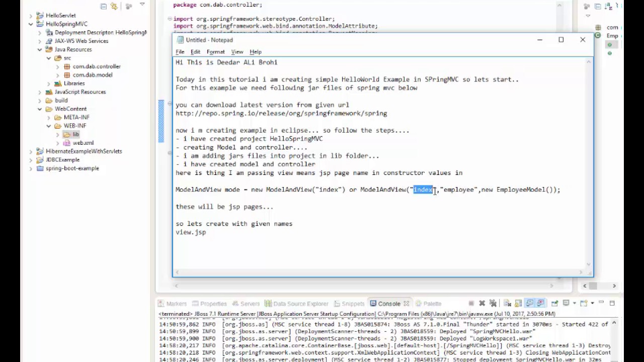Image resolution: width=644 pixels, height=362 pixels.
Task: Remove launch from Console
Action: click(482, 303)
